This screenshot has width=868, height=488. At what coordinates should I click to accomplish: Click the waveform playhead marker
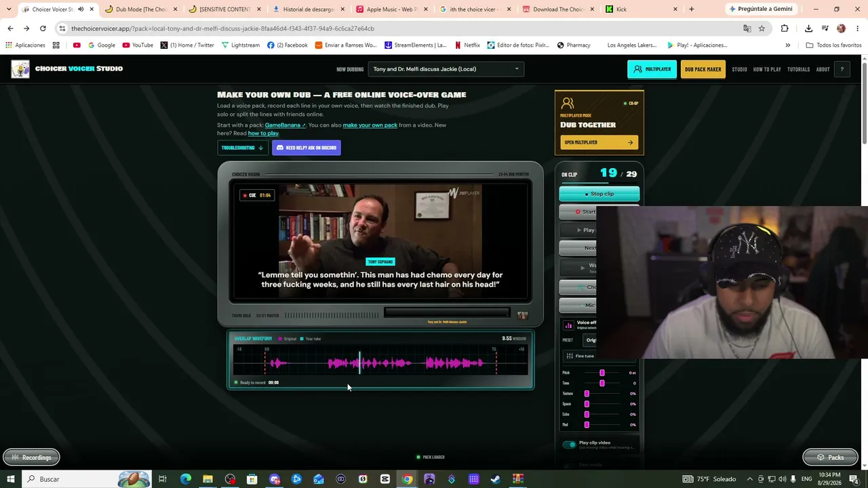click(360, 363)
